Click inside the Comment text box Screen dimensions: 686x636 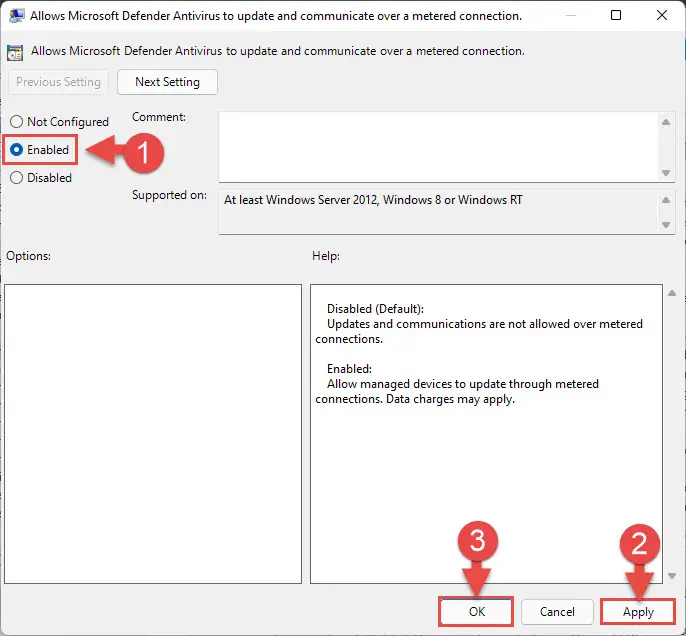click(x=438, y=147)
